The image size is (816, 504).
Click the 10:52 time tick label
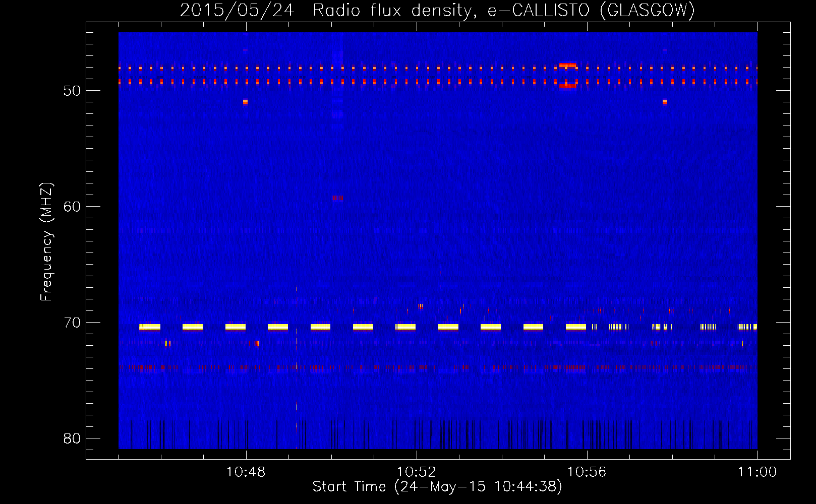416,472
